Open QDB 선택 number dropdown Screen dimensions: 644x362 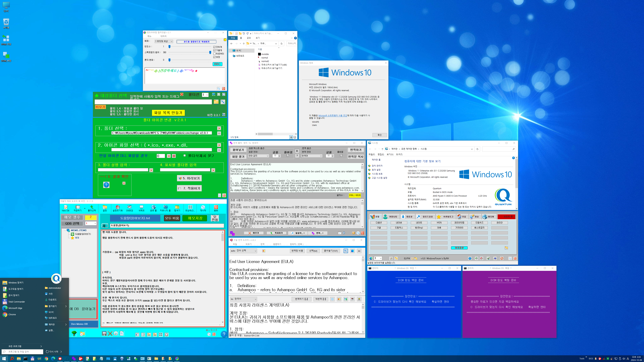(91, 223)
